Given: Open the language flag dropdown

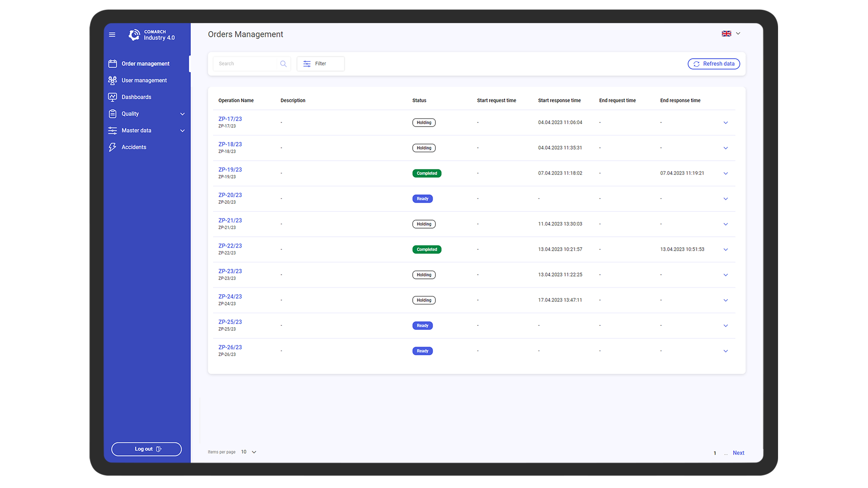Looking at the screenshot, I should 731,34.
